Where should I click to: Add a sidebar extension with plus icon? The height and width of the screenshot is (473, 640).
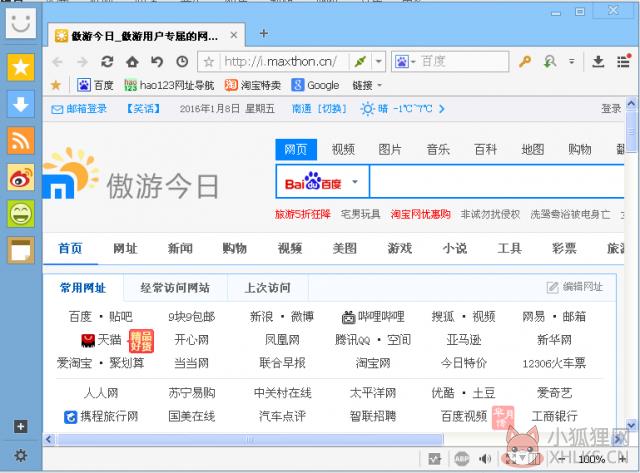[20, 426]
